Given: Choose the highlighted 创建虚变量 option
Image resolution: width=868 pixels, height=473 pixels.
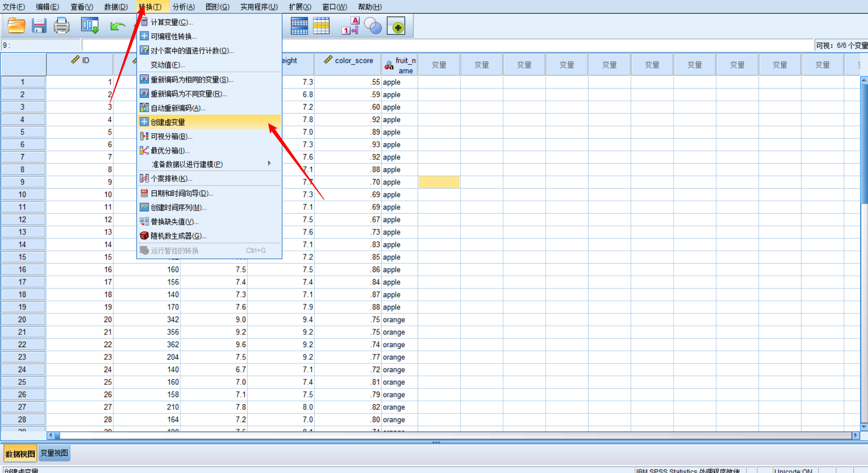Looking at the screenshot, I should 167,122.
